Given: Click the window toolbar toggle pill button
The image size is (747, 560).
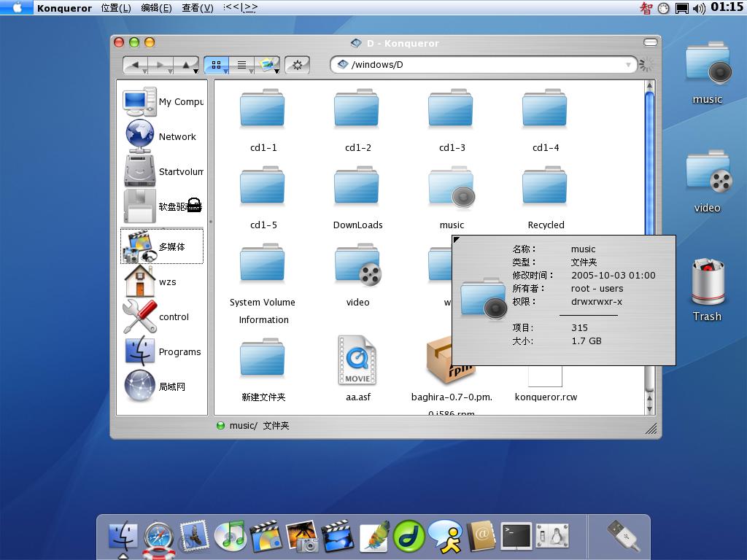Looking at the screenshot, I should coord(650,42).
